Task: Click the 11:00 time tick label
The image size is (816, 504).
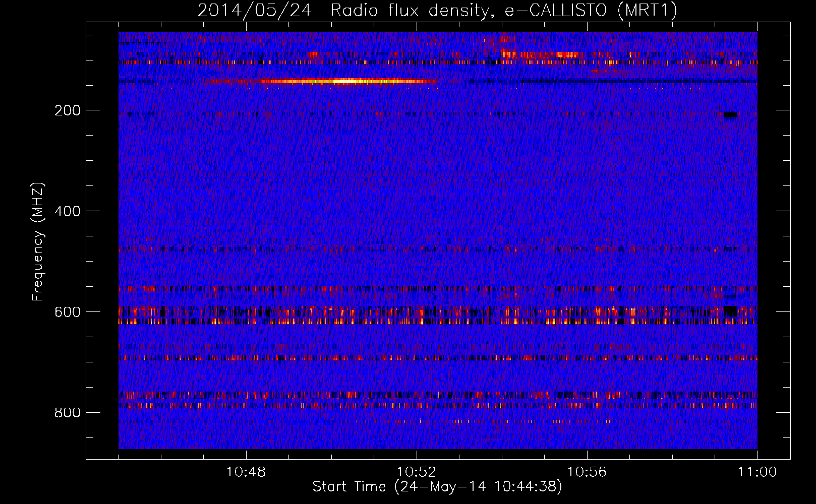Action: tap(757, 472)
